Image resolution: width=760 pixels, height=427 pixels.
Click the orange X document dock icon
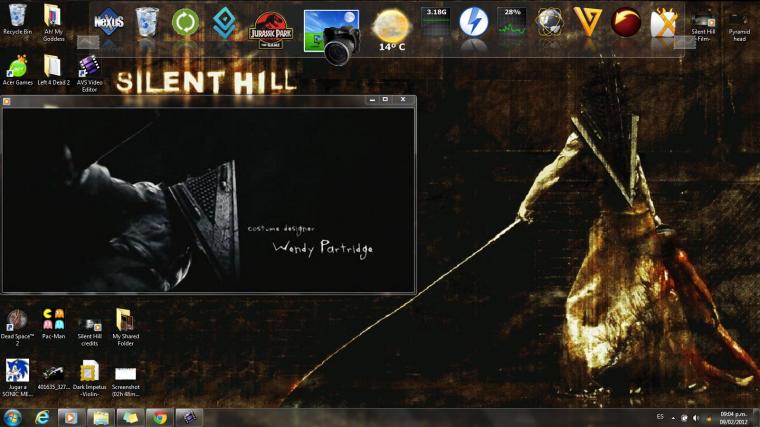tap(664, 22)
